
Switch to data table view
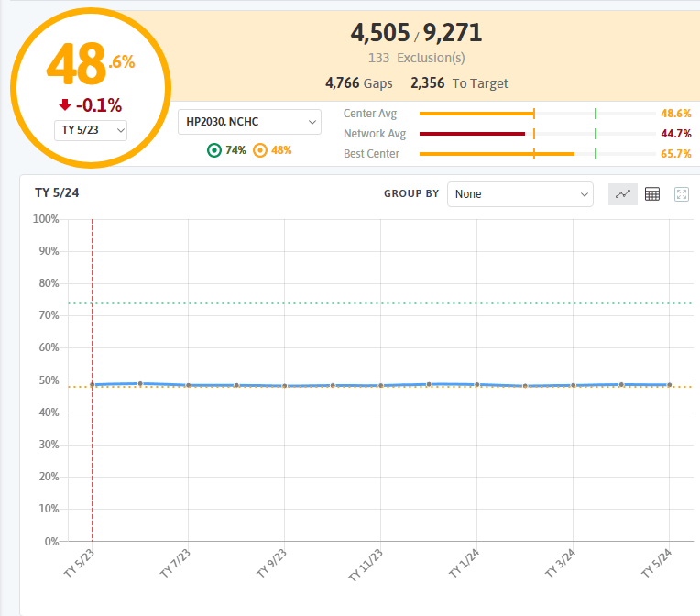pos(652,194)
